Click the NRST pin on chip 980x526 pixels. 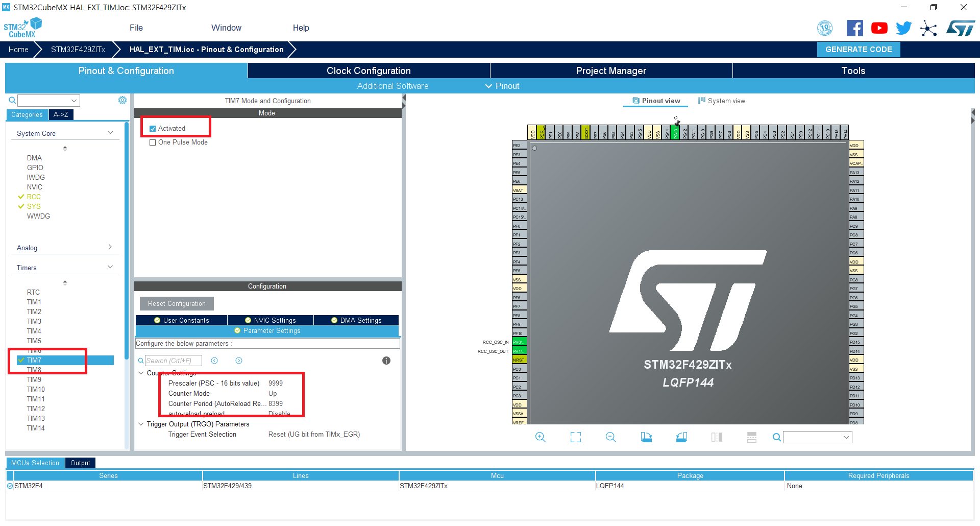point(519,360)
